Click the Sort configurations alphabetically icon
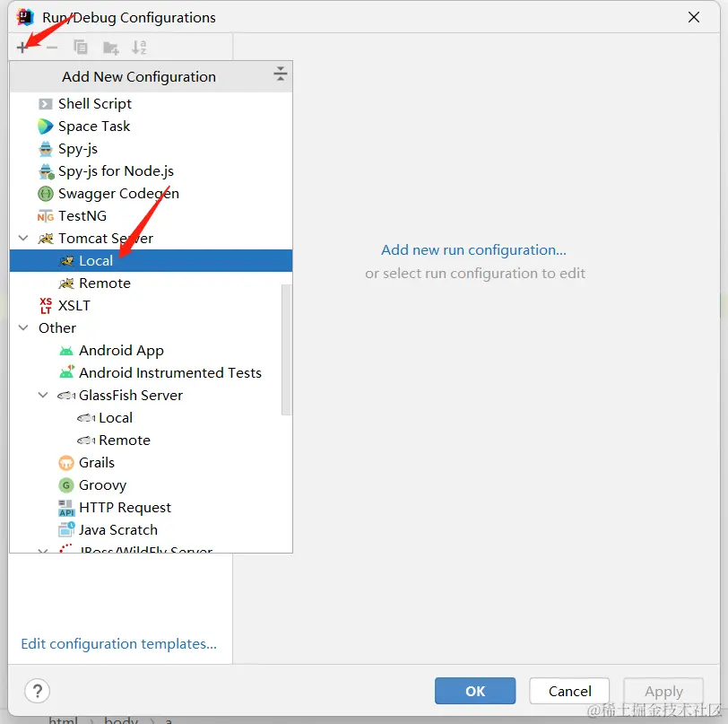728x724 pixels. point(139,47)
